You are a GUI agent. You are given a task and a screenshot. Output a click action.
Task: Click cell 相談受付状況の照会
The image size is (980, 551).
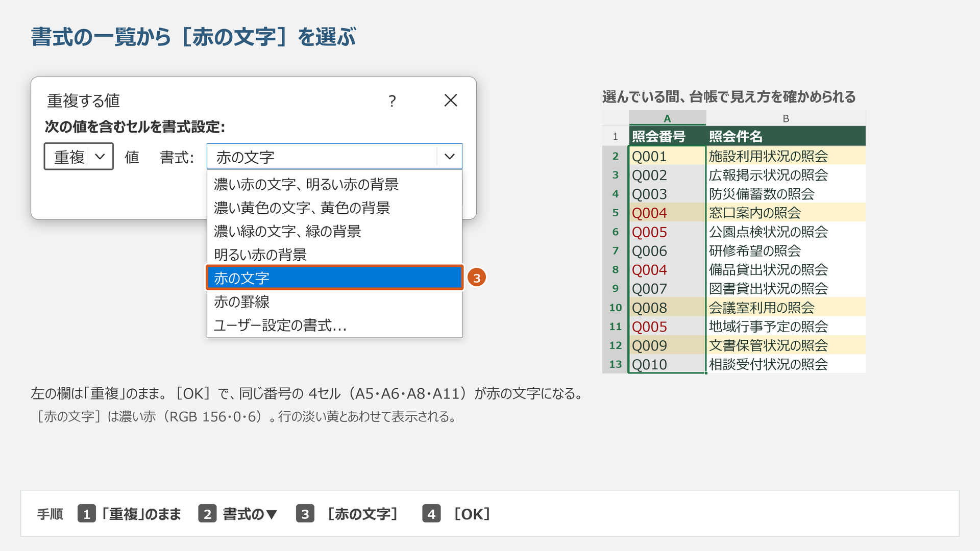(x=786, y=364)
